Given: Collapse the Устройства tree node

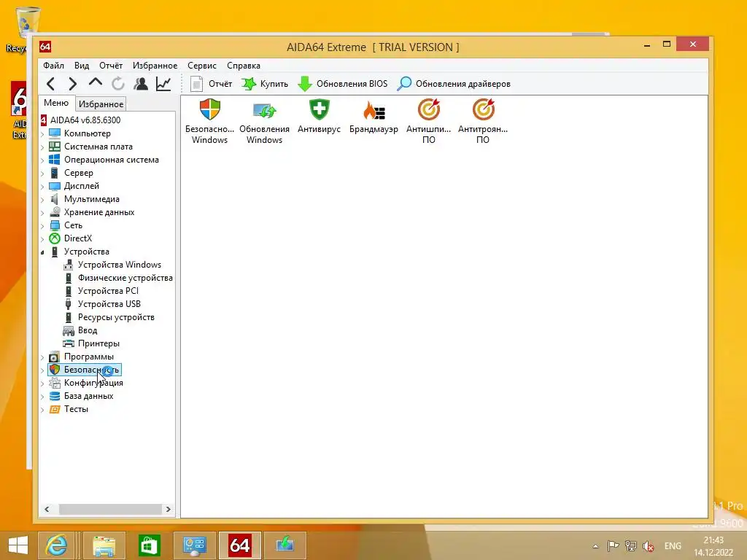Looking at the screenshot, I should pos(42,252).
